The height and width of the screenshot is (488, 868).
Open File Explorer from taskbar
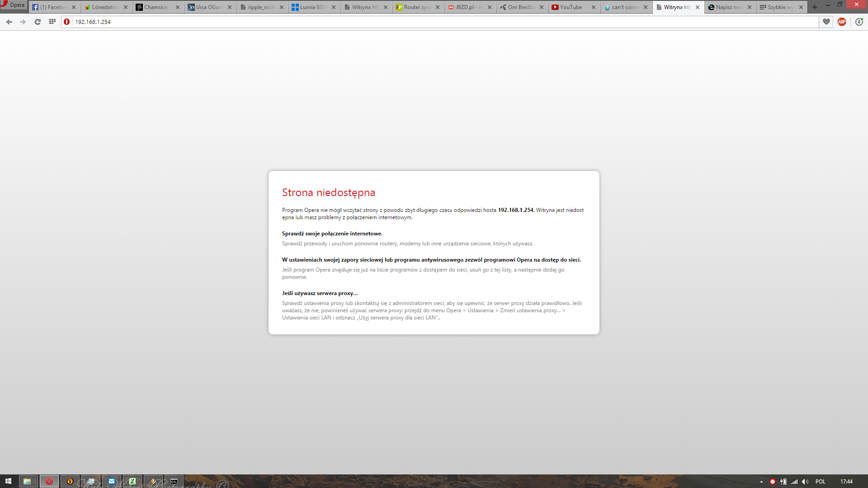pos(27,481)
